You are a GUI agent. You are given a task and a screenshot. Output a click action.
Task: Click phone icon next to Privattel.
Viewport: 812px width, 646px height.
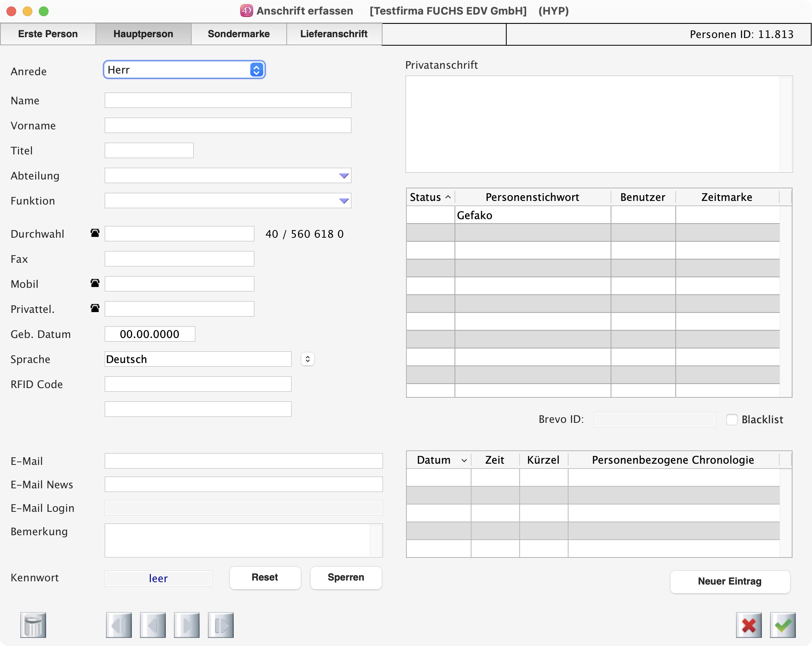point(95,308)
